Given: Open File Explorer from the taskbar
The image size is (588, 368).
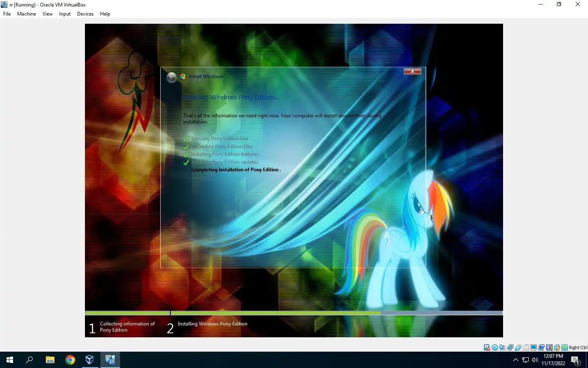Looking at the screenshot, I should (50, 360).
